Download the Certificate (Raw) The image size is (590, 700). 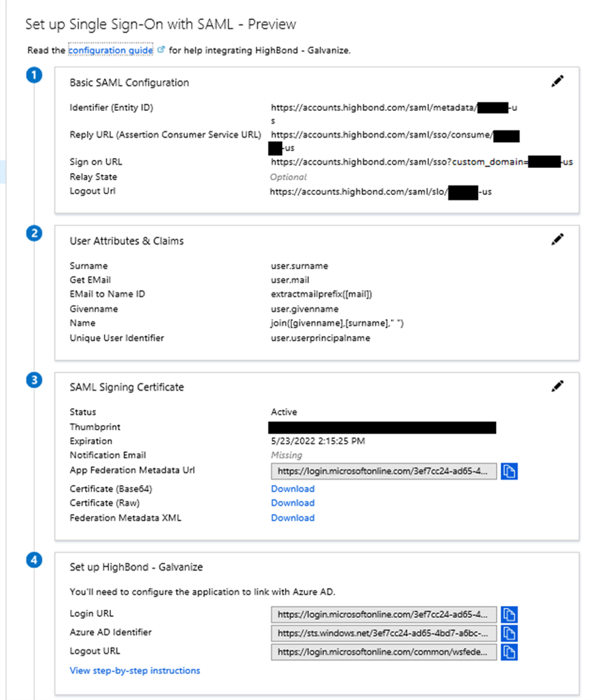[292, 503]
